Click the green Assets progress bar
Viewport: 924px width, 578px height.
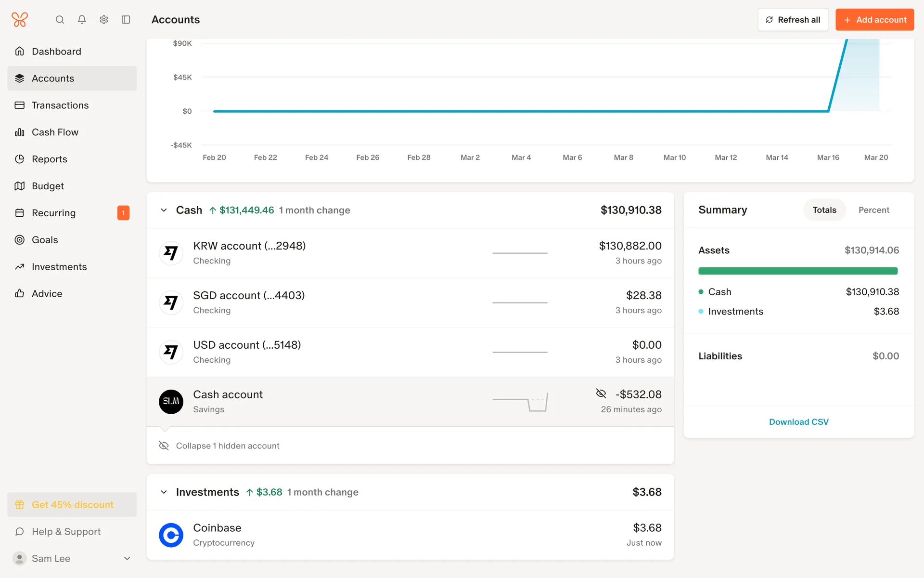click(x=797, y=271)
